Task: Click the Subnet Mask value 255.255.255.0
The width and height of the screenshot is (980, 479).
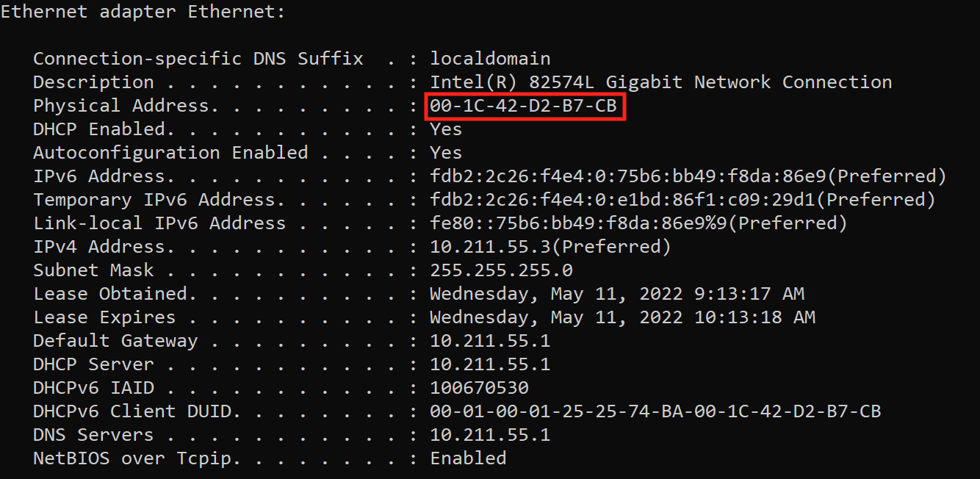Action: pos(501,270)
